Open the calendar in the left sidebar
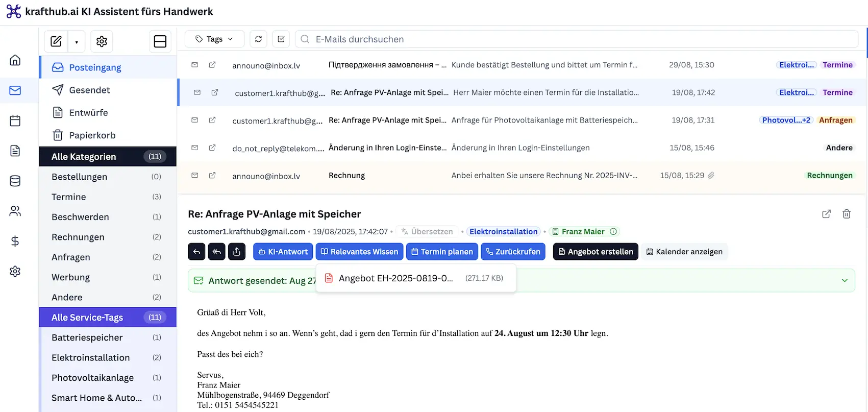 pos(15,120)
